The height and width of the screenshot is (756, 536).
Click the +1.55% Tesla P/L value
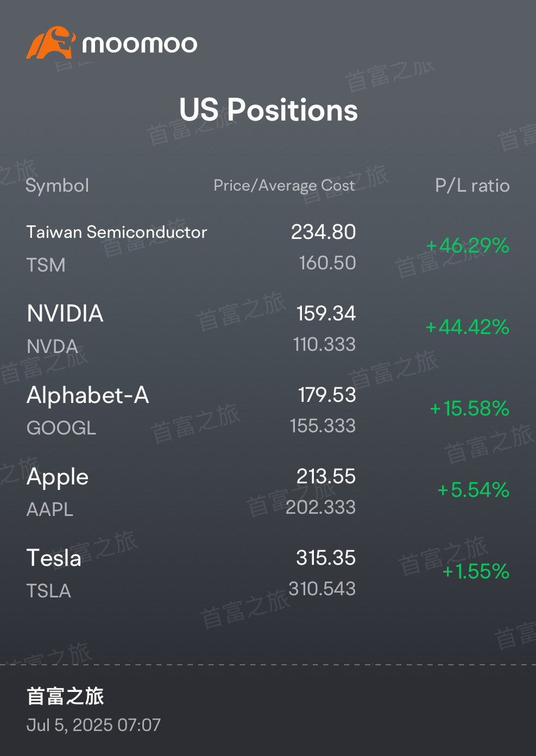[476, 571]
